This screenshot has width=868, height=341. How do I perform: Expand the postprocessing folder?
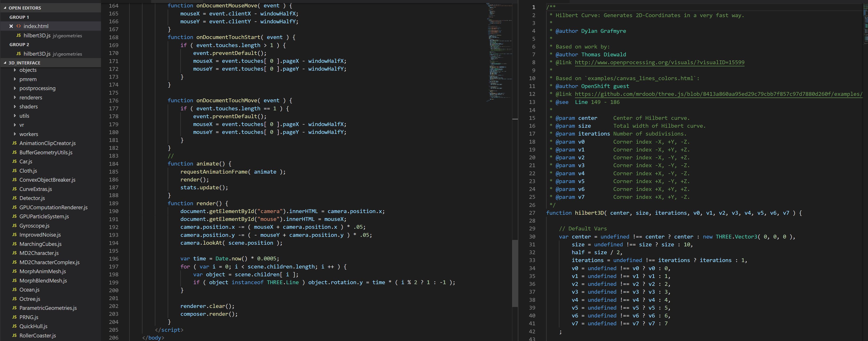[x=15, y=88]
